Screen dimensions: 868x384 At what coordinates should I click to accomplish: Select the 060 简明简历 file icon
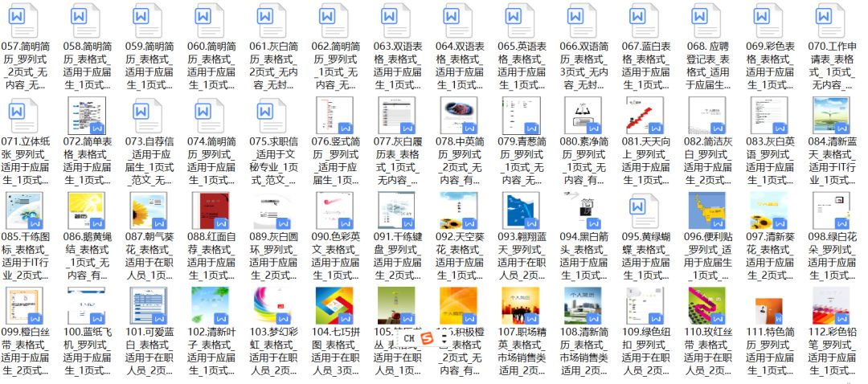(211, 20)
